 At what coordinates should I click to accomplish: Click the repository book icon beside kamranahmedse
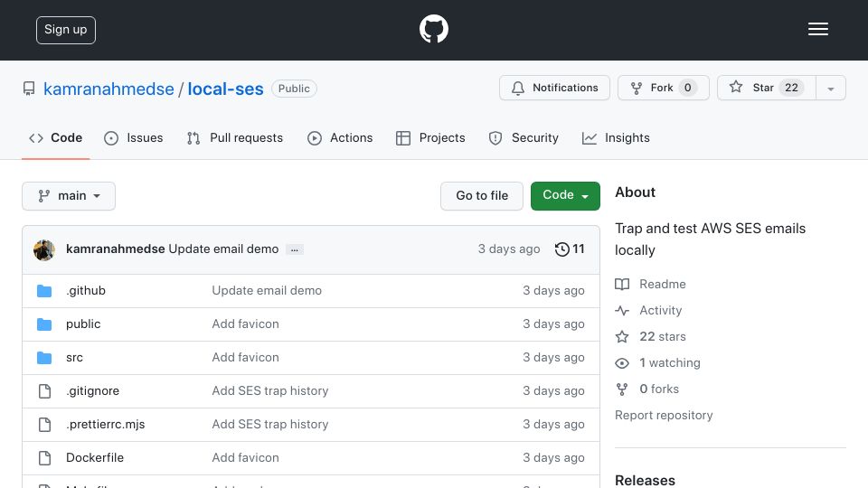point(29,89)
